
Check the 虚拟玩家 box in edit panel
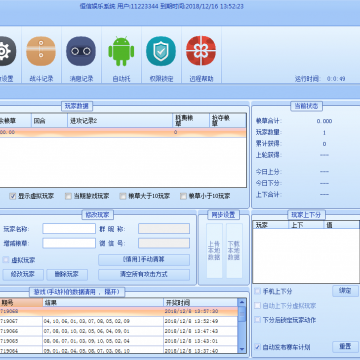tap(6, 260)
